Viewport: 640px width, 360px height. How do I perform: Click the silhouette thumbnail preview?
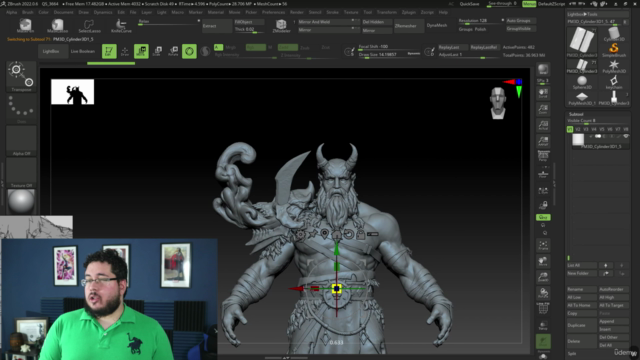click(x=72, y=92)
